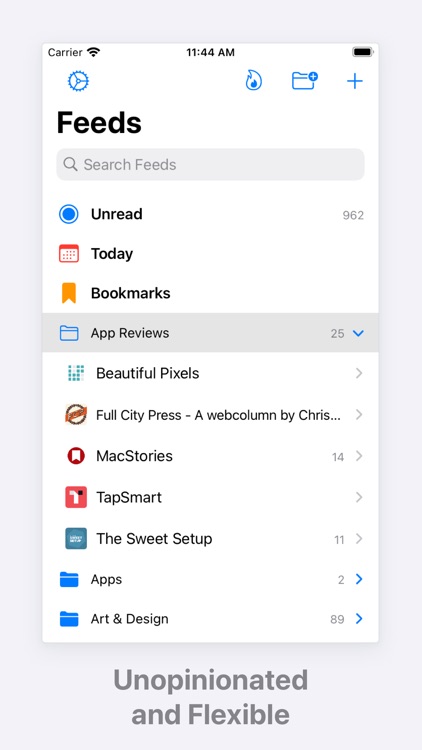The height and width of the screenshot is (750, 422).
Task: Expand the Art & Design folder chevron
Action: (359, 619)
